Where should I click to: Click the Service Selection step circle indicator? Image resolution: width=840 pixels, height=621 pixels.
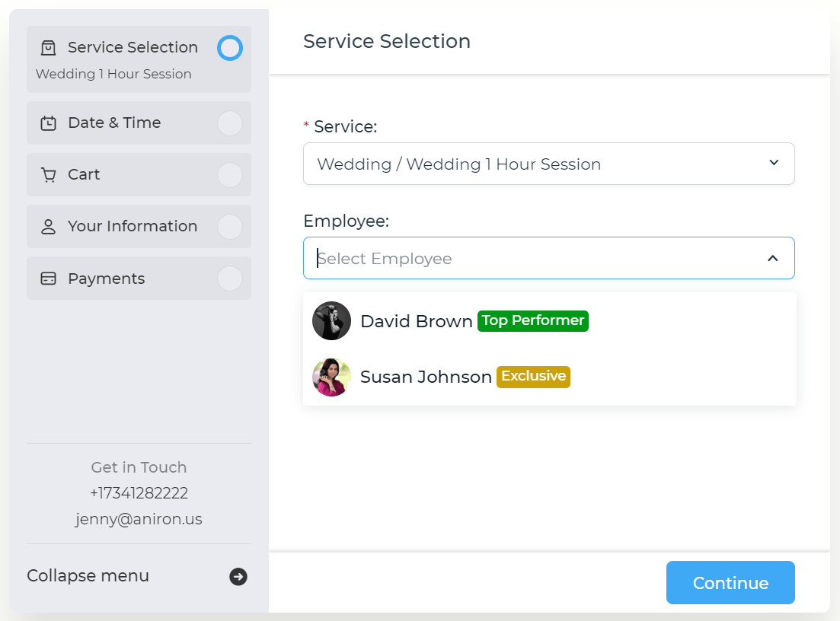point(230,48)
